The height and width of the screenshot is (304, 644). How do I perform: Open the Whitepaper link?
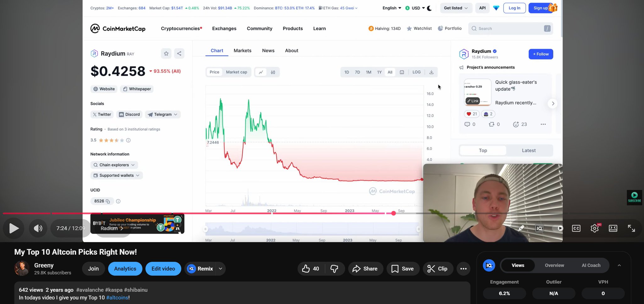click(x=137, y=89)
